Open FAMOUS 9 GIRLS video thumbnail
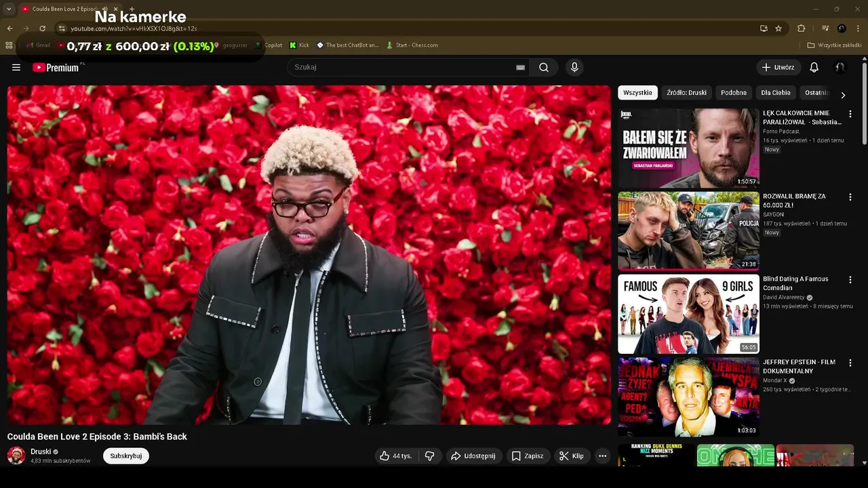 [688, 314]
